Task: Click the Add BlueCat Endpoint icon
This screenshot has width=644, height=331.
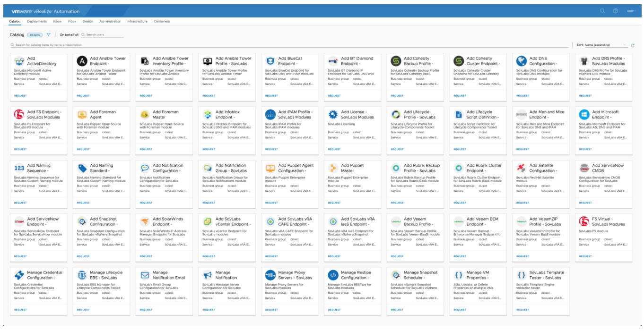Action: click(270, 61)
